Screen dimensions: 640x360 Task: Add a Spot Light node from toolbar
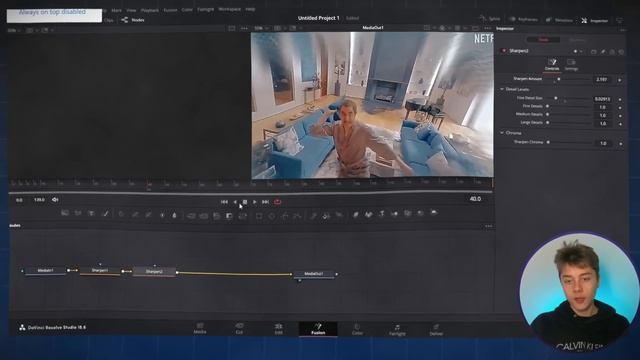420,213
